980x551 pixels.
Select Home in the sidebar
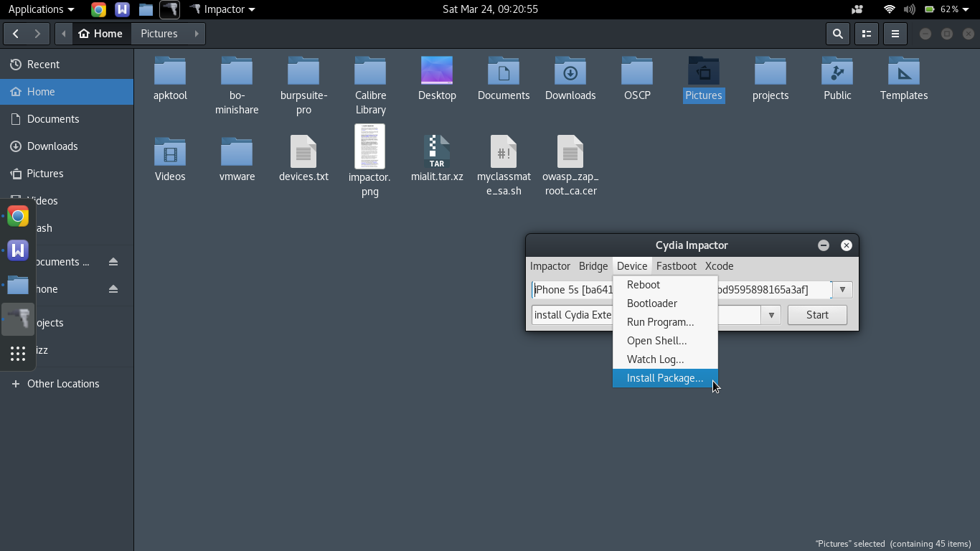point(67,92)
